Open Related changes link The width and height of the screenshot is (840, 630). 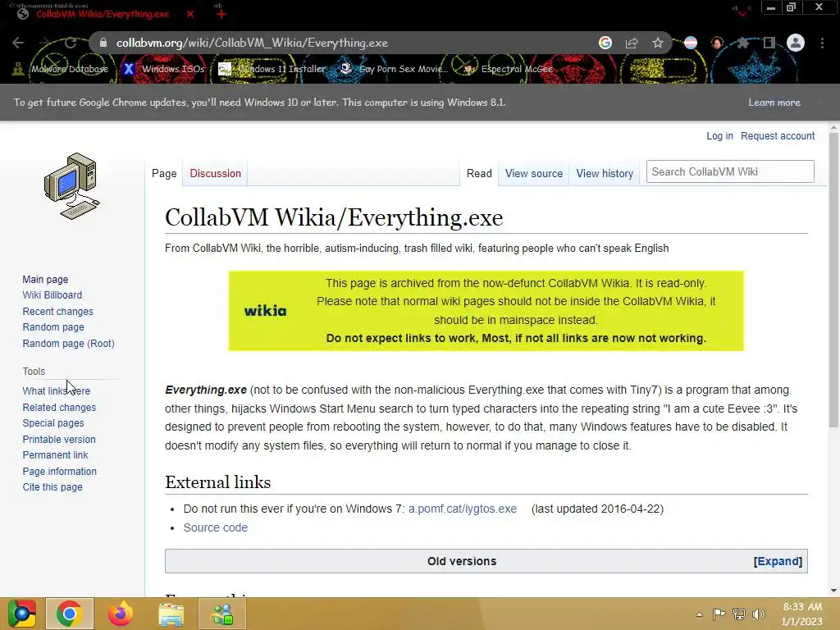59,407
